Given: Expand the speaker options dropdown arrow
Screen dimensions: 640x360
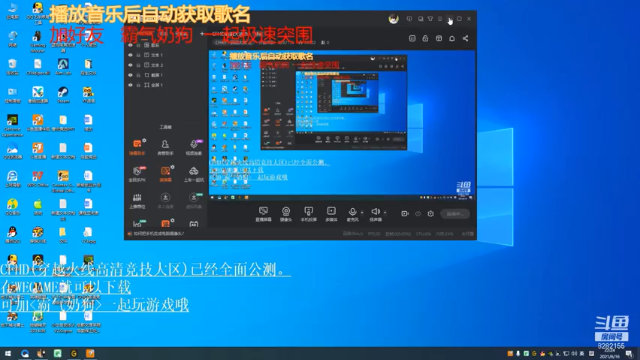Looking at the screenshot, I should (384, 213).
